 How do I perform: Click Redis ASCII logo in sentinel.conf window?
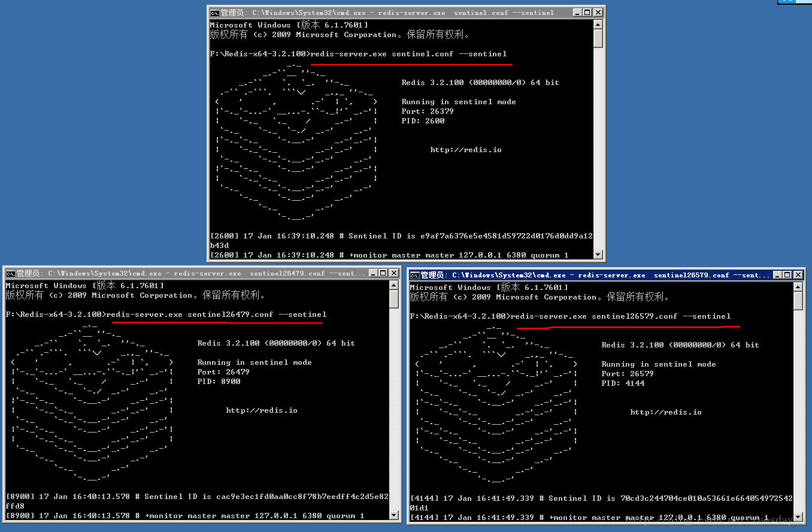[296, 141]
